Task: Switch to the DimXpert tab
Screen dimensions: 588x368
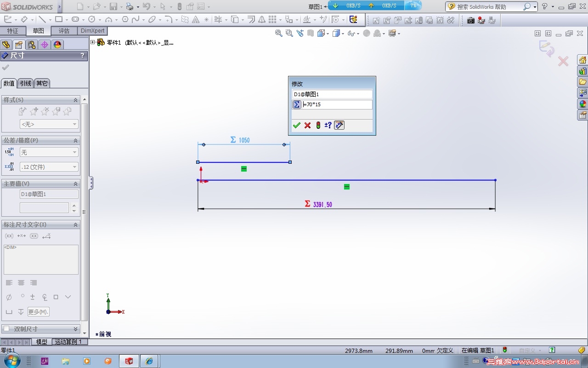Action: pos(92,31)
